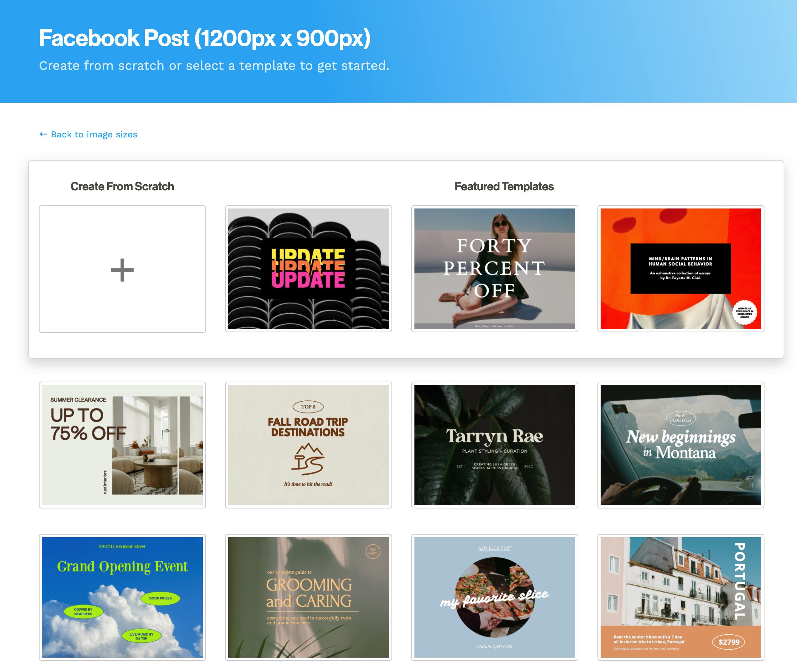Click the $2799 price badge
The width and height of the screenshot is (797, 672).
click(728, 642)
